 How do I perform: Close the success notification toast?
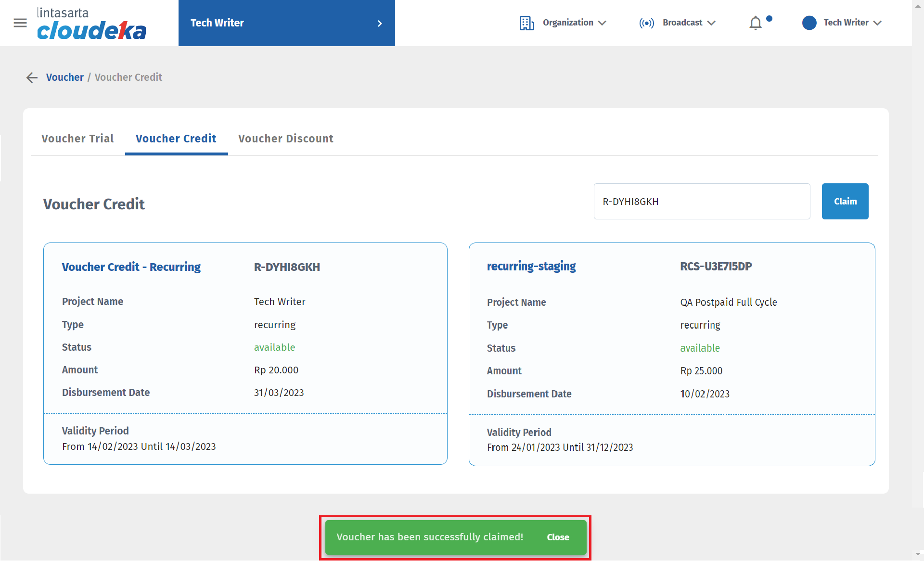coord(558,537)
